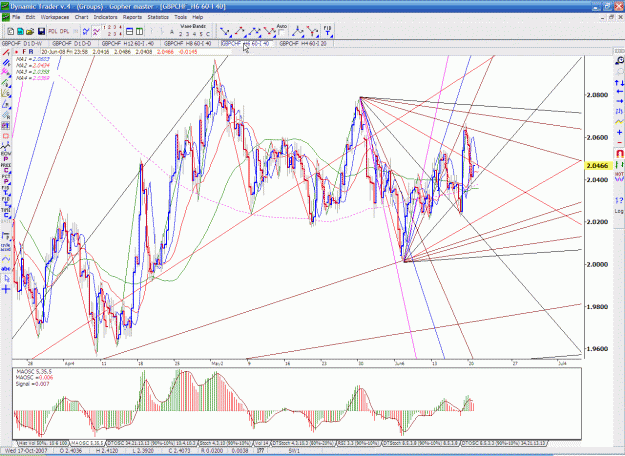Click the SW1 status bar entry
The image size is (625, 456).
pyautogui.click(x=294, y=450)
